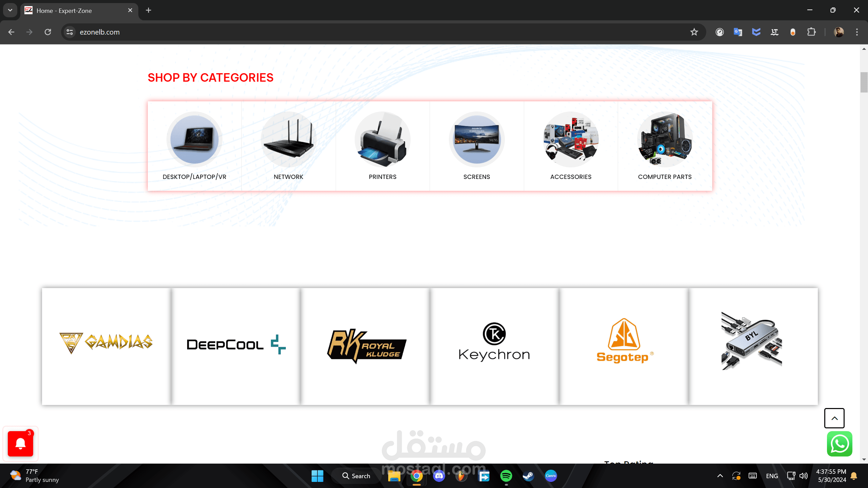Open the Chrome three-dot menu
Viewport: 868px width, 488px height.
click(x=857, y=32)
